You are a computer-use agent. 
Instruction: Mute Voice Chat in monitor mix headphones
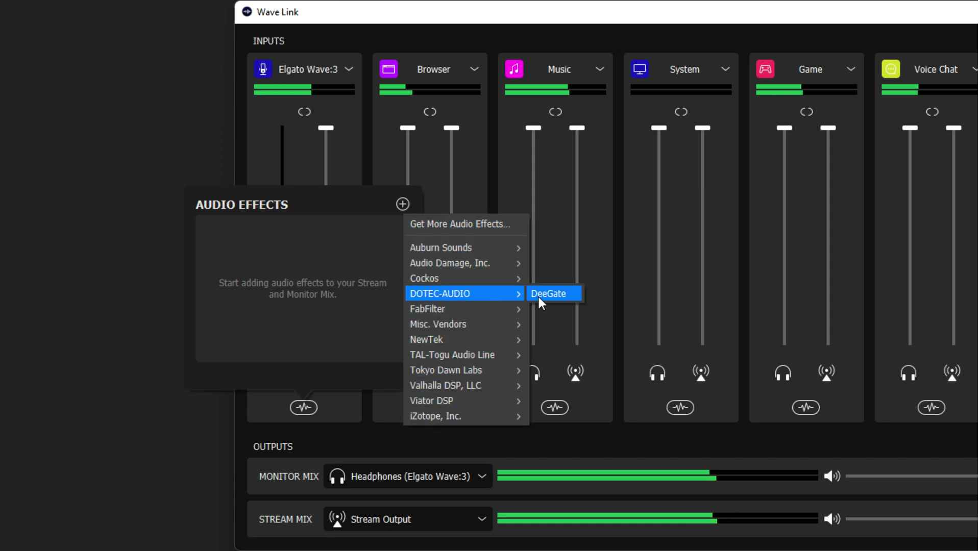909,373
